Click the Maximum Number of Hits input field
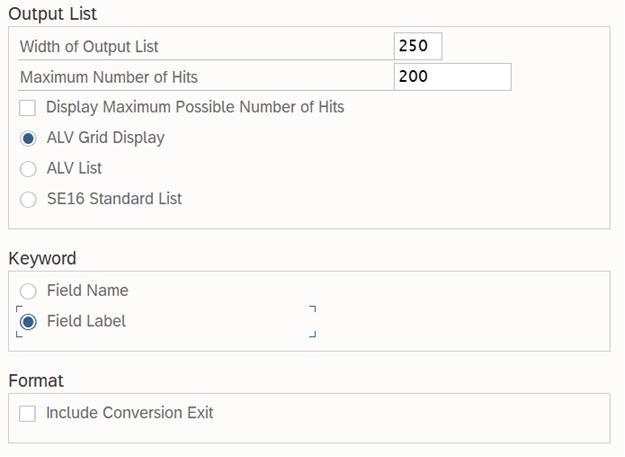 [452, 77]
